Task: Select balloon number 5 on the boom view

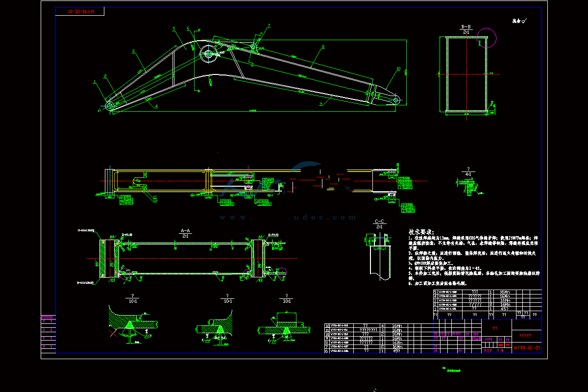Action: click(173, 29)
